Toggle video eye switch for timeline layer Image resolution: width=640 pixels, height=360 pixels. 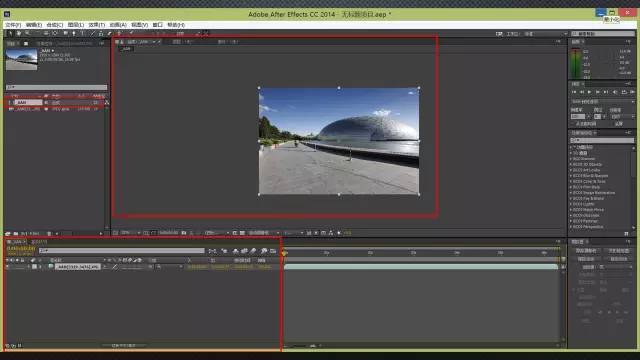[7, 267]
